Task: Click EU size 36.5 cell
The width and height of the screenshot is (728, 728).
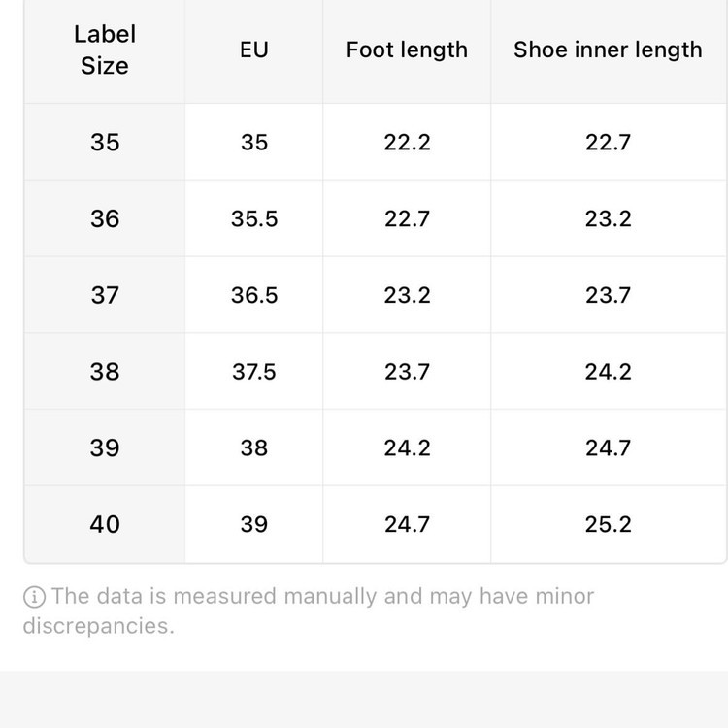Action: point(254,295)
